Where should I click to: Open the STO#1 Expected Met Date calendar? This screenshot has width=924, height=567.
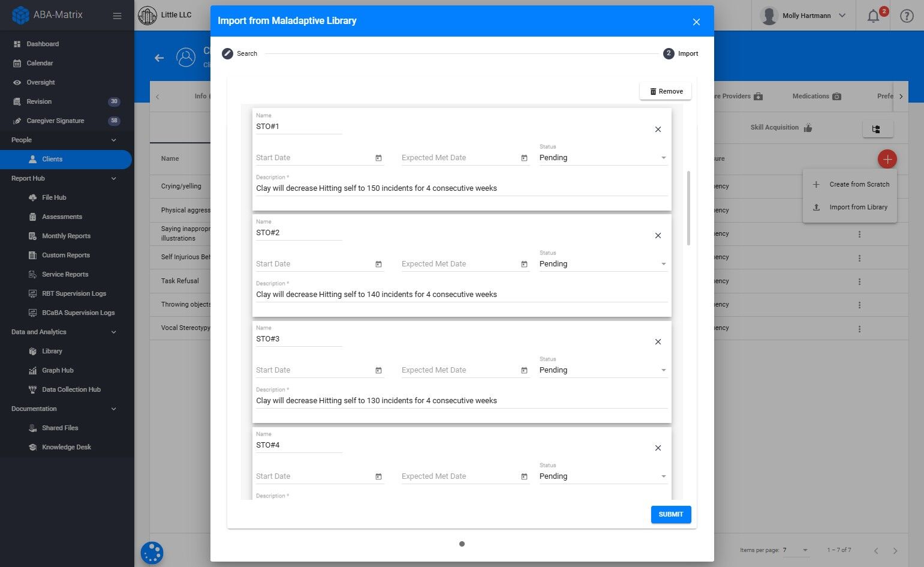524,158
